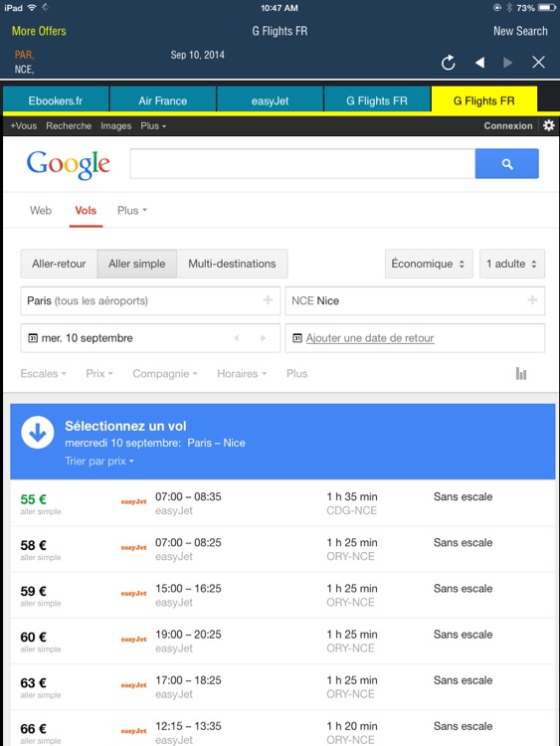This screenshot has width=560, height=746.
Task: Click easyJet logo on the 59 € flight
Action: [133, 593]
